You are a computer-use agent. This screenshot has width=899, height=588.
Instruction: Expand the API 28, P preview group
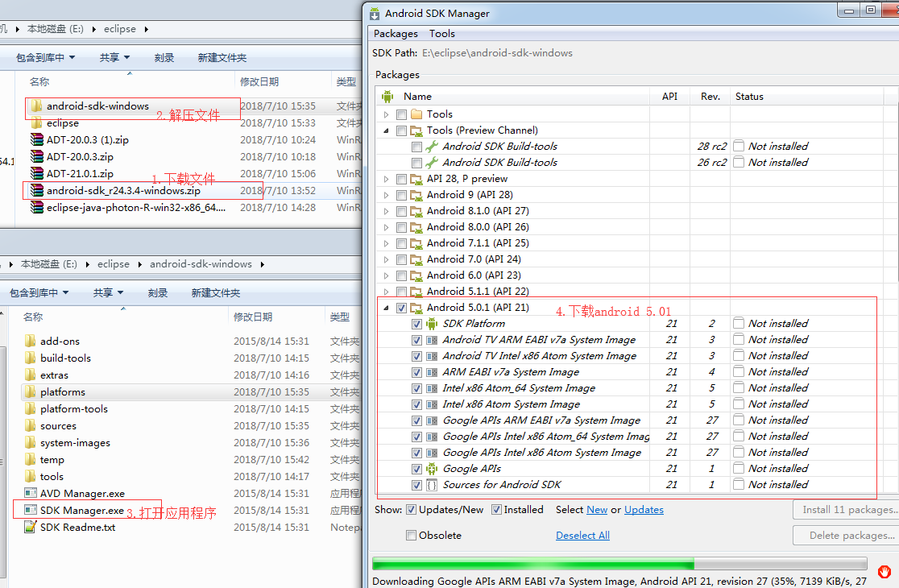387,180
